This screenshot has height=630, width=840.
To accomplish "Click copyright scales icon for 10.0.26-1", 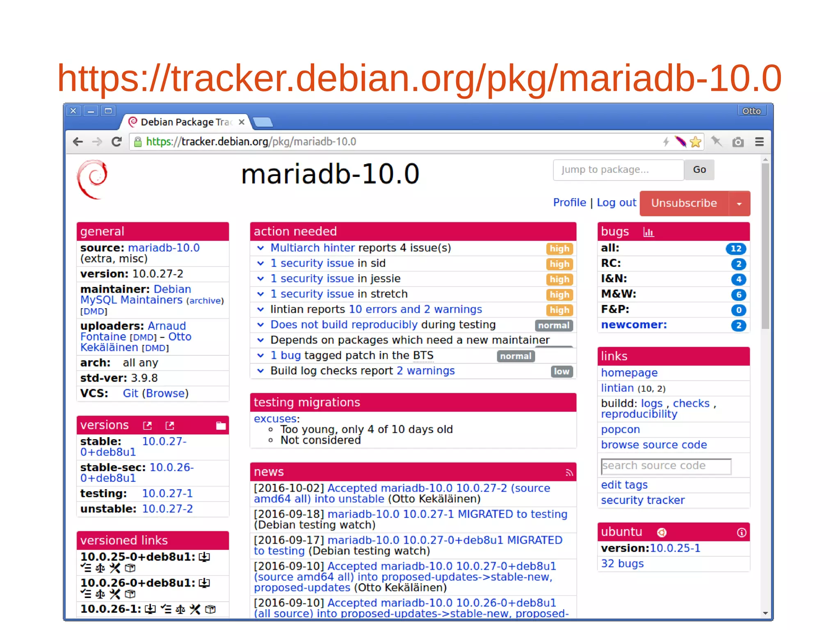I will coord(180,609).
